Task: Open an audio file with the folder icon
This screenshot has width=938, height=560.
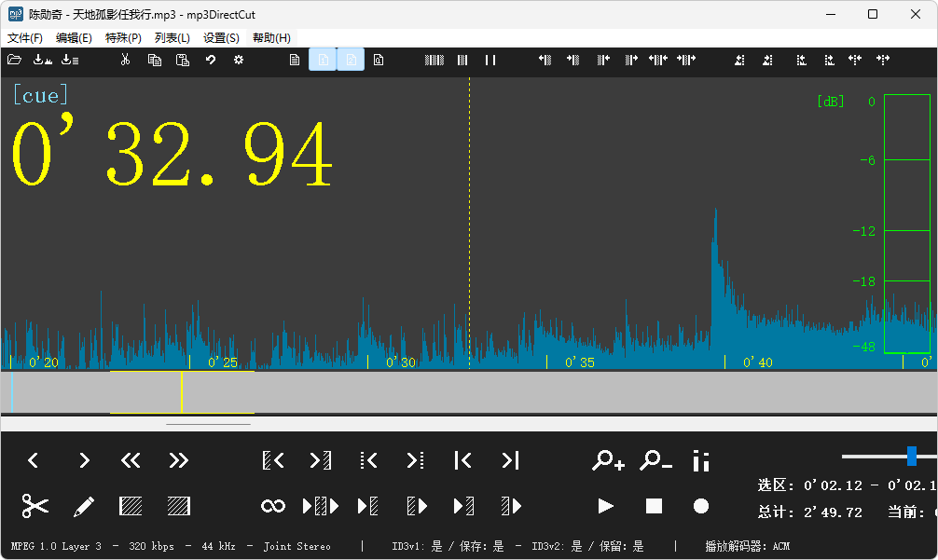Action: (14, 60)
